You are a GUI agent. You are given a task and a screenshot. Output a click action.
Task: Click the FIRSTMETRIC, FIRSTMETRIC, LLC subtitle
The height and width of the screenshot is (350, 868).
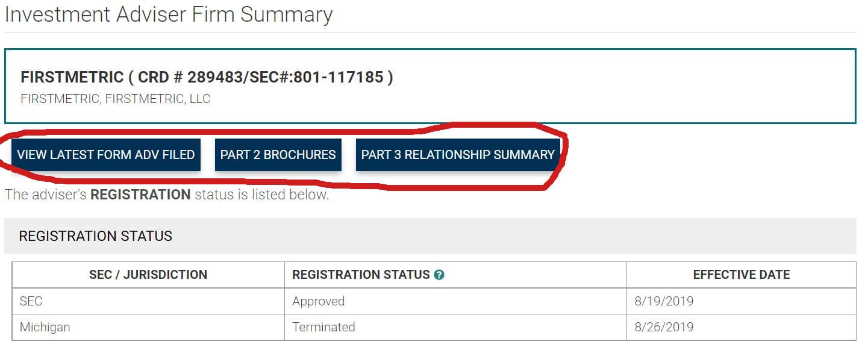click(x=115, y=99)
